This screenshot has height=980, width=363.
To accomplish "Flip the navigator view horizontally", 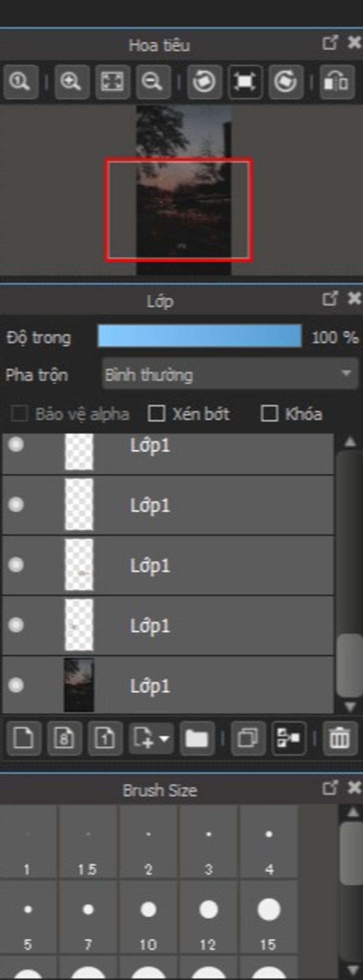I will click(x=337, y=82).
